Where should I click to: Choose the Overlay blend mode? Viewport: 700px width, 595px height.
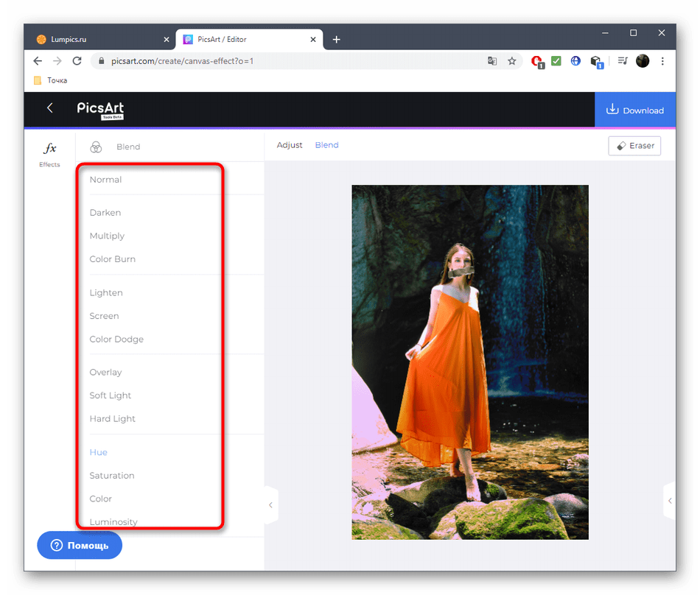[x=105, y=372]
